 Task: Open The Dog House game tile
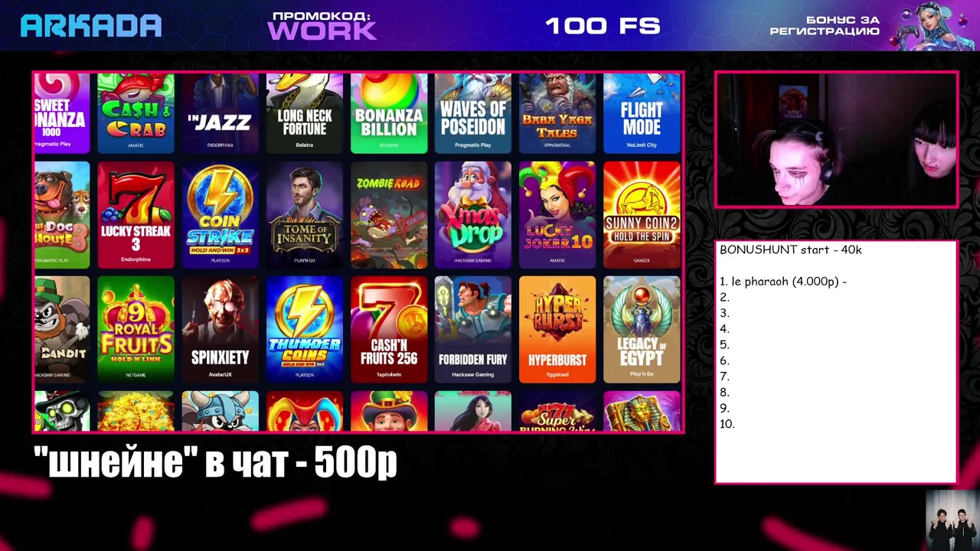62,215
